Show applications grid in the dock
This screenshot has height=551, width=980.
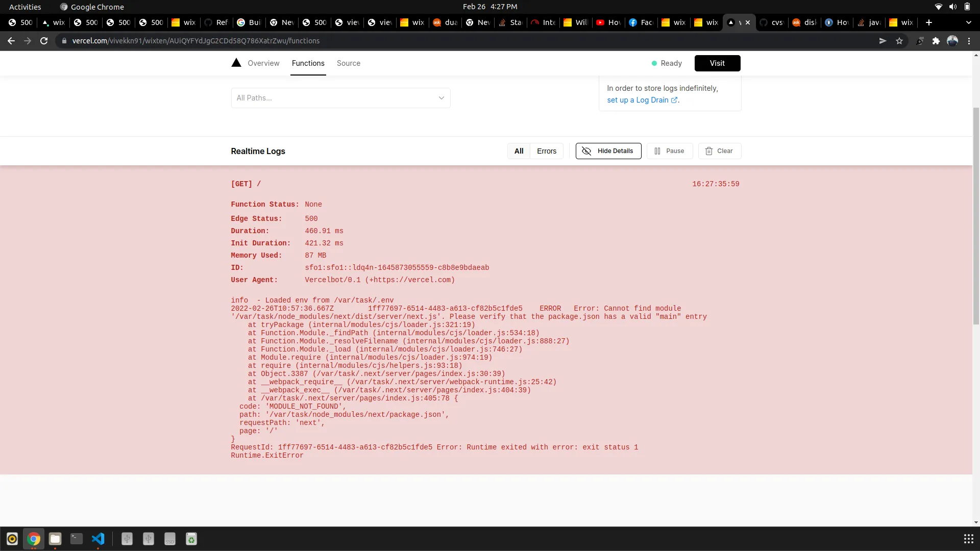pos(968,539)
